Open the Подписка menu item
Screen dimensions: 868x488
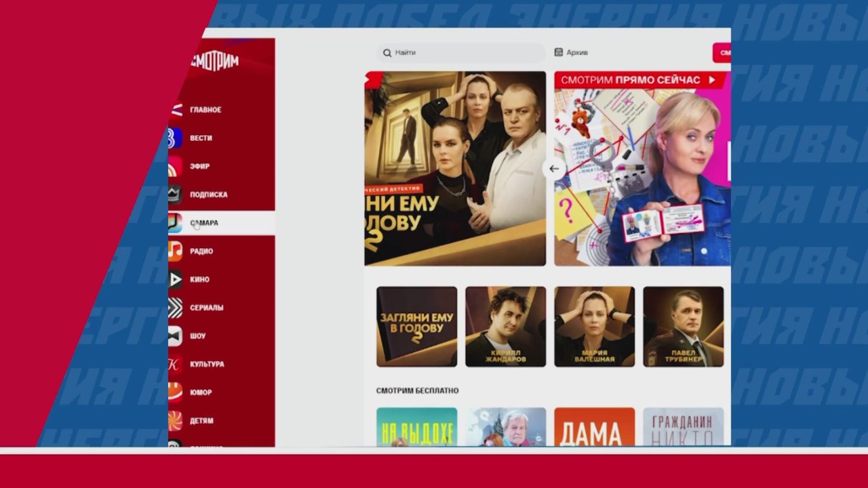click(x=209, y=195)
